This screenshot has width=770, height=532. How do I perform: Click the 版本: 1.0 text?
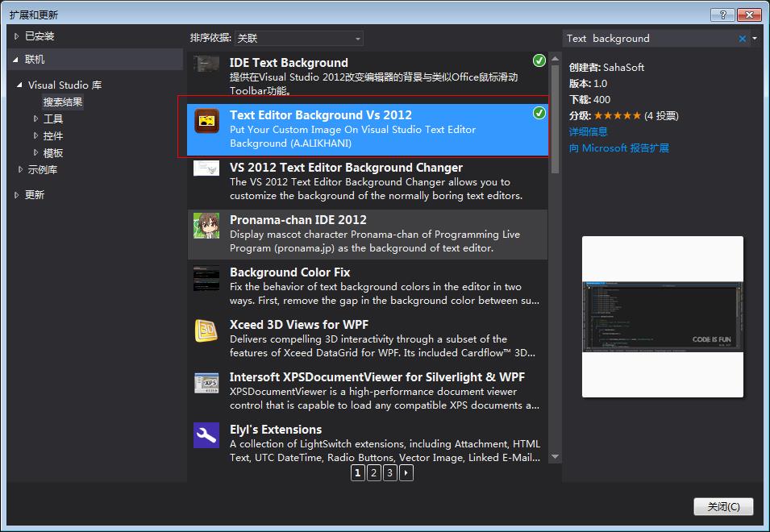588,84
